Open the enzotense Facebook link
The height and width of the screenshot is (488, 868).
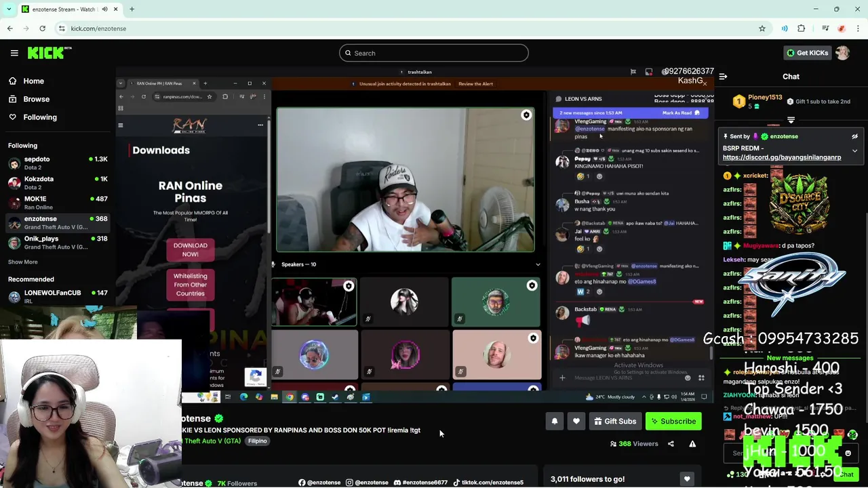319,483
